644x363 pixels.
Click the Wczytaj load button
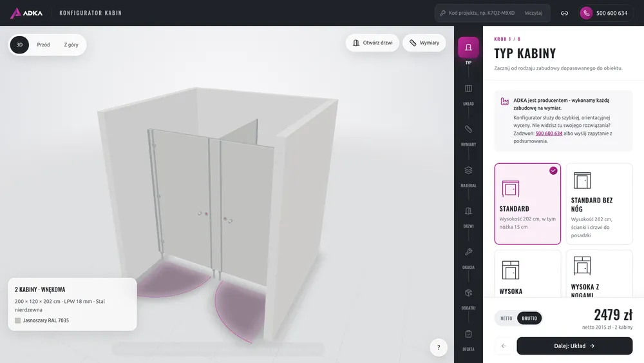pyautogui.click(x=533, y=13)
